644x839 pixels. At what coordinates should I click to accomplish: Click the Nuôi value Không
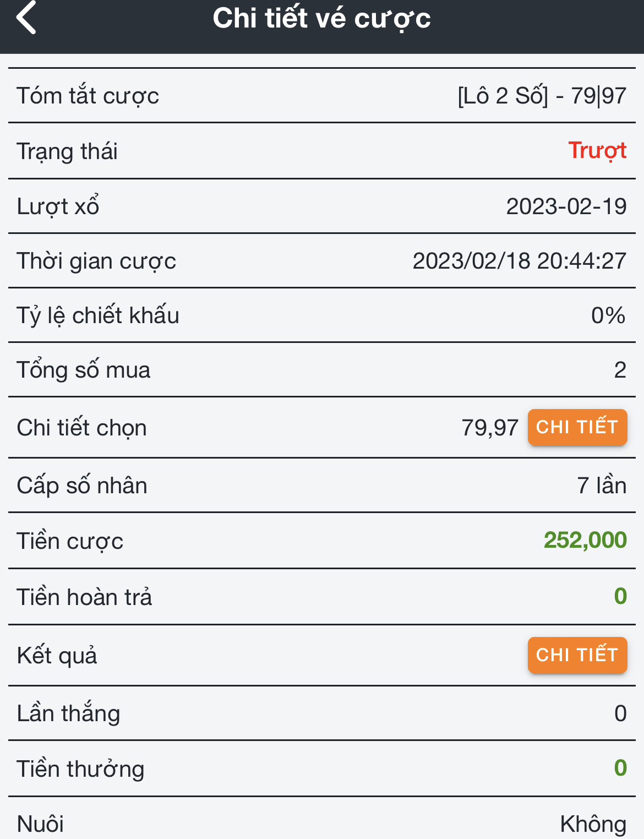coord(593,824)
